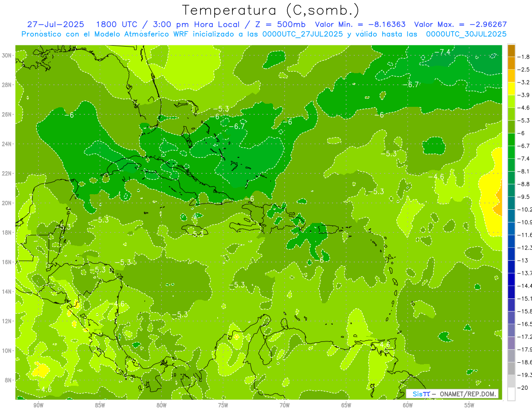
Task: Click the ONAMET/REP.DOM. credit box
Action: pos(452,394)
